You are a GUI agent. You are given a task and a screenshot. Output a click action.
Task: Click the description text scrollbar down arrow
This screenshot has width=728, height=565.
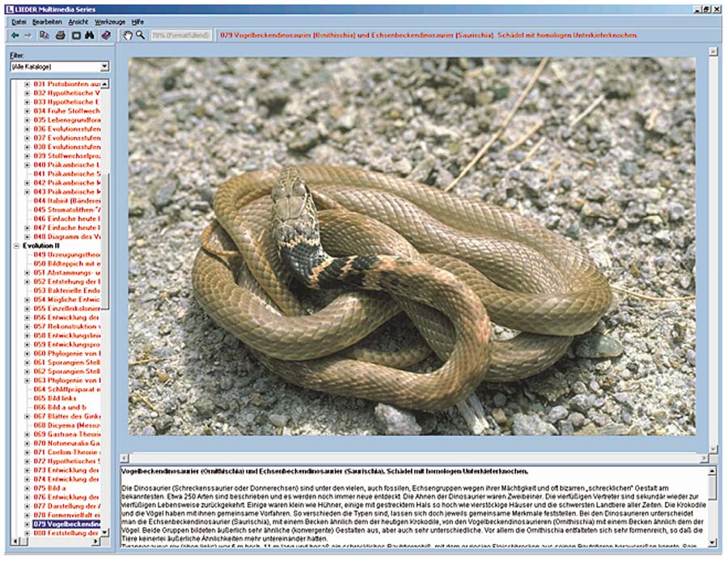tap(712, 542)
